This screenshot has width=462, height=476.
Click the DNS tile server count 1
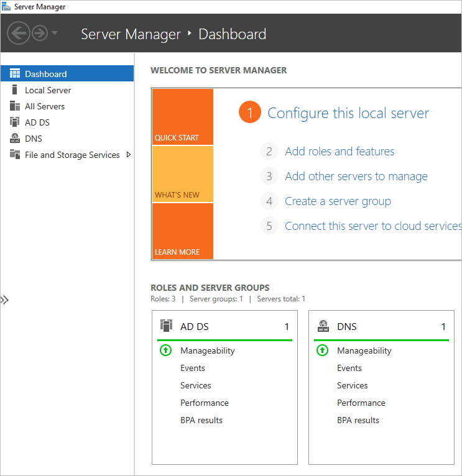click(443, 327)
